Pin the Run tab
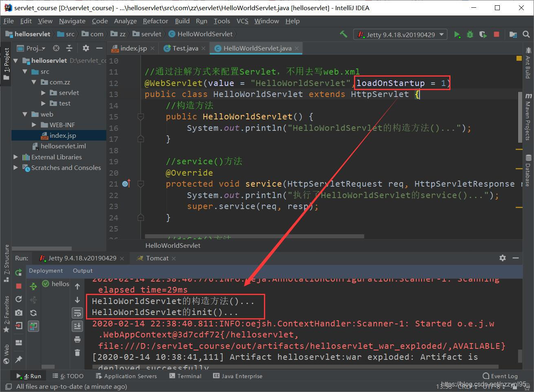Image resolution: width=534 pixels, height=392 pixels. coord(18,359)
